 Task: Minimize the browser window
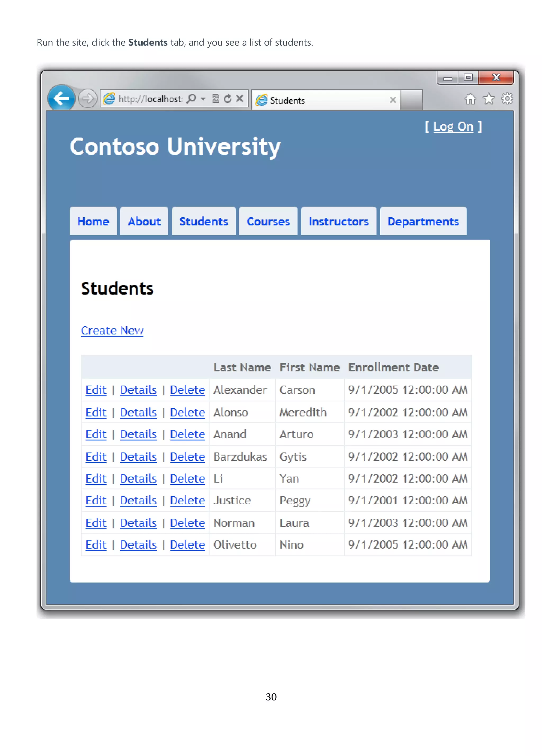448,78
